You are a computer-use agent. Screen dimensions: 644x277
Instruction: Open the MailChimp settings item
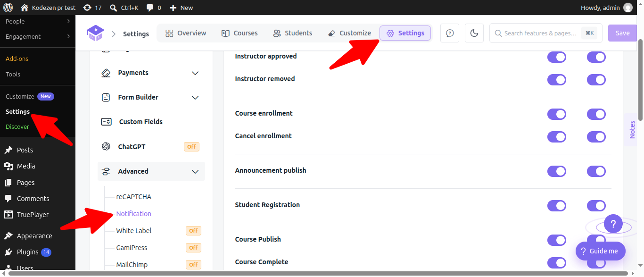tap(132, 265)
